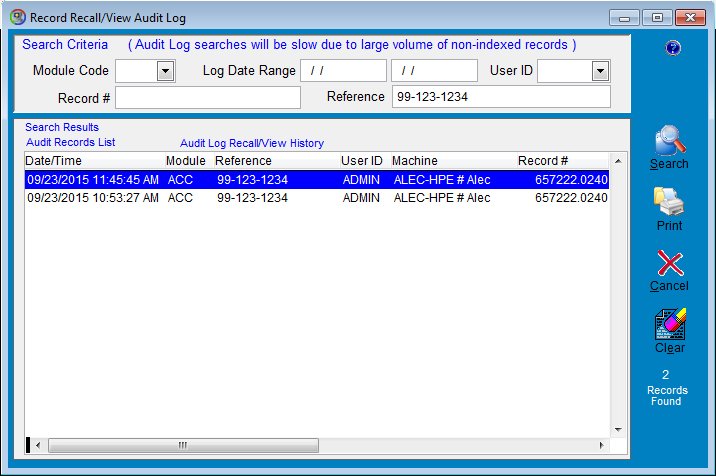Click the Reference field containing 99-123-1234
716x476 pixels.
(x=501, y=97)
